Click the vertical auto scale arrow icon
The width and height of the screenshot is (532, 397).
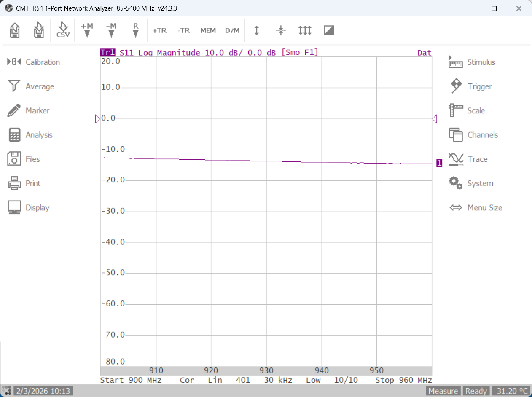click(256, 30)
